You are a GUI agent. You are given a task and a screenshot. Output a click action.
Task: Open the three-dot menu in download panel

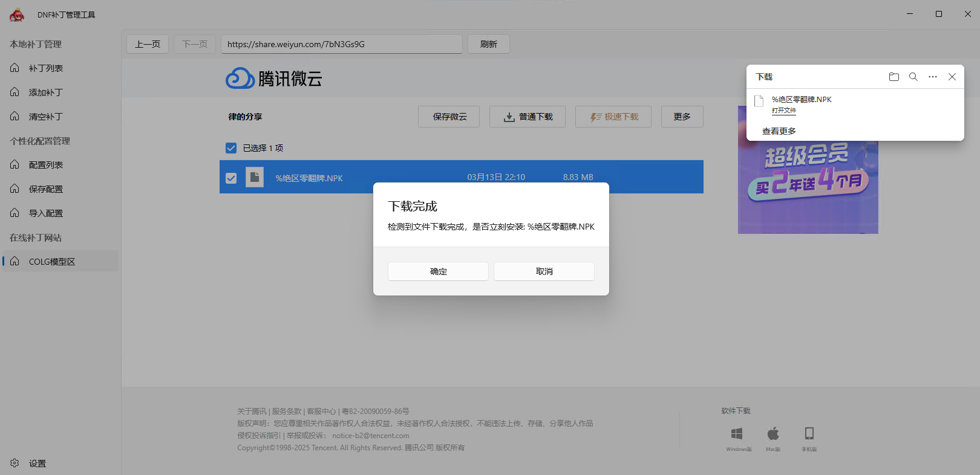(933, 77)
